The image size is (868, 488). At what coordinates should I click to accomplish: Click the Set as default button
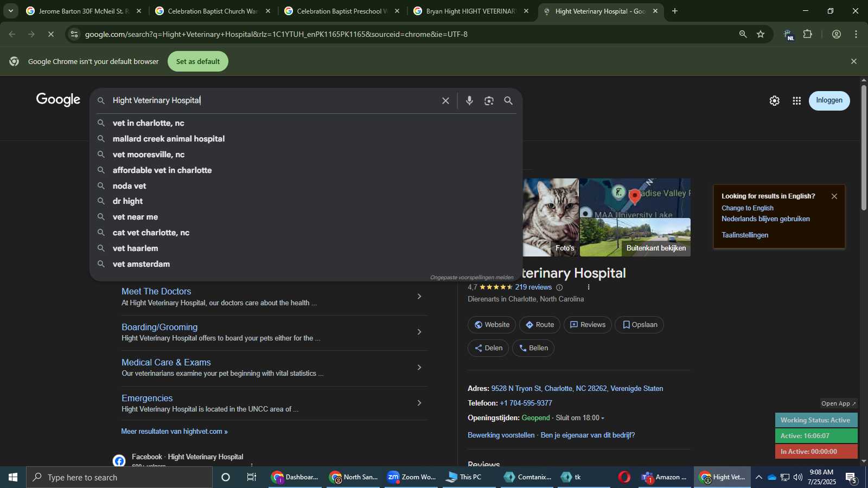[x=198, y=61]
